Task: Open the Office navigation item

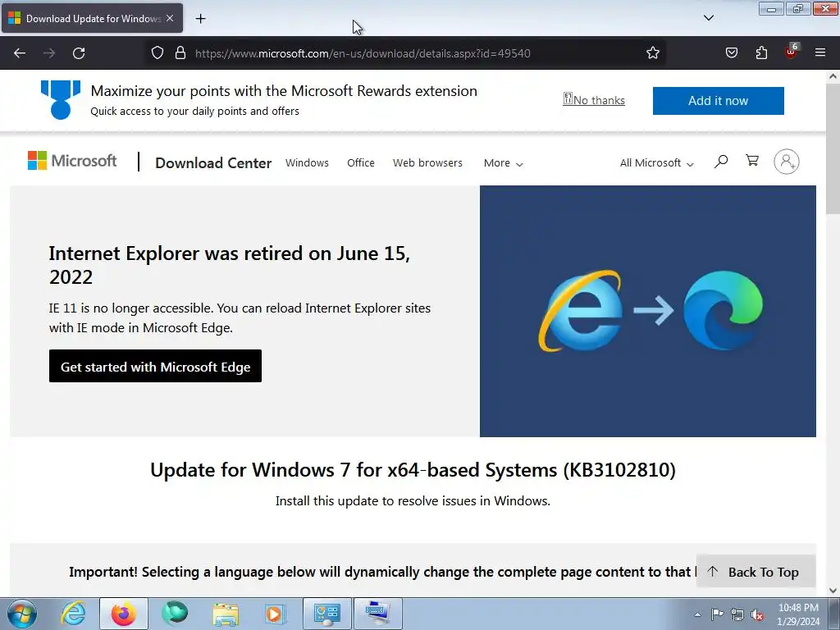Action: (x=361, y=163)
